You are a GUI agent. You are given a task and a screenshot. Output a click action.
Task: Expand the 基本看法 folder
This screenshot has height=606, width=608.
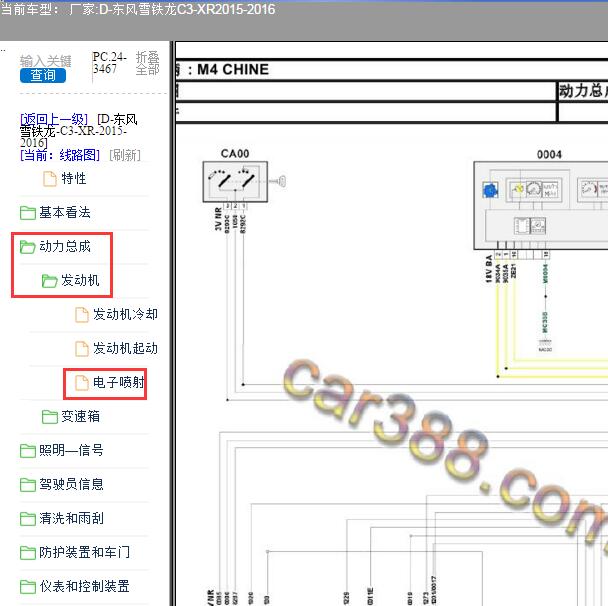pos(64,212)
